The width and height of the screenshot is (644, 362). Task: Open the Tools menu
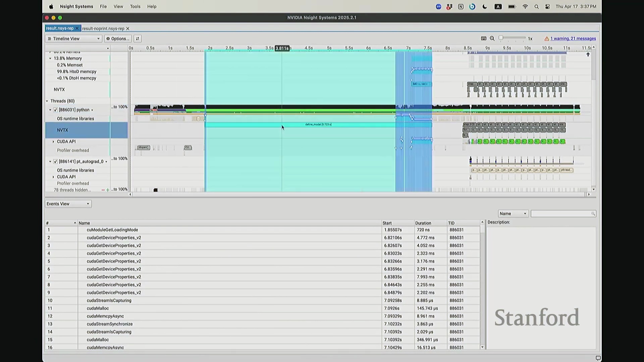tap(135, 6)
